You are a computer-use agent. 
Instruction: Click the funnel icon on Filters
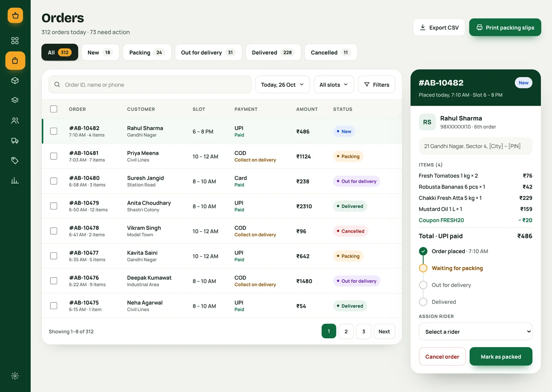click(x=367, y=84)
